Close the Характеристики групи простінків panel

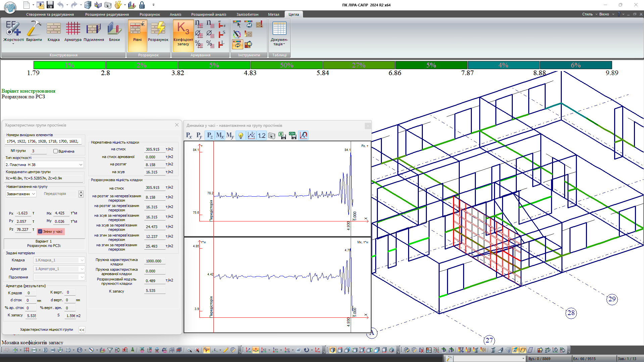pyautogui.click(x=177, y=125)
